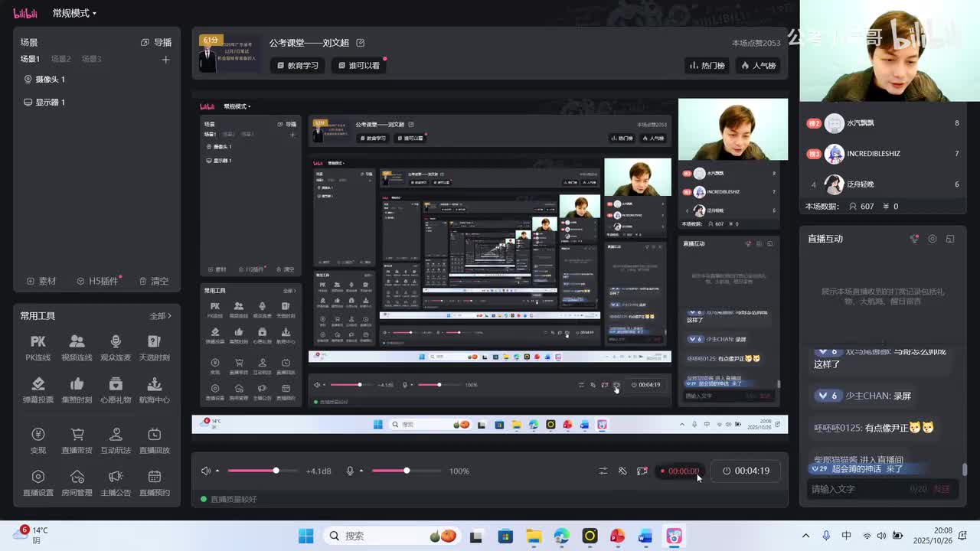This screenshot has height=551, width=980.
Task: Send the chat message with 发送
Action: pyautogui.click(x=942, y=489)
